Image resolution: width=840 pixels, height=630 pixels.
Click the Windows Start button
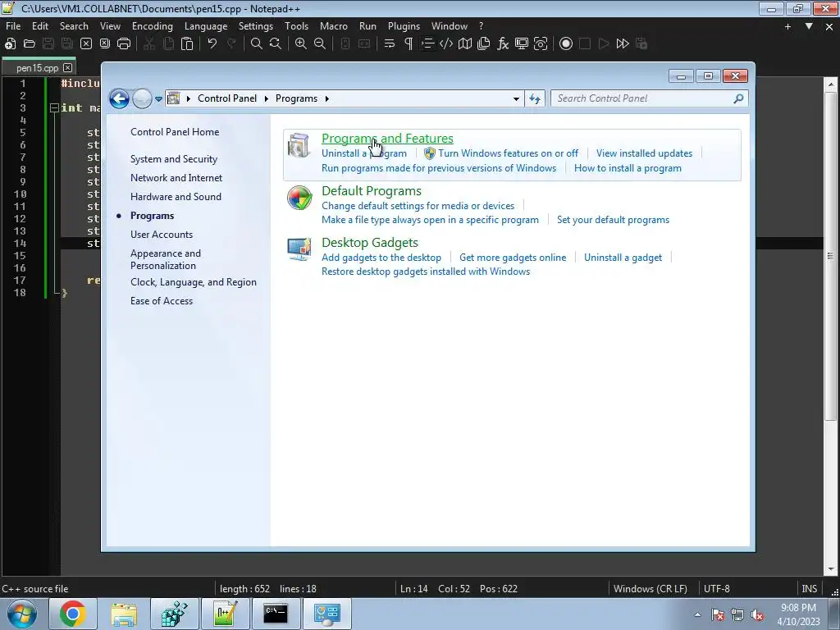pos(22,614)
